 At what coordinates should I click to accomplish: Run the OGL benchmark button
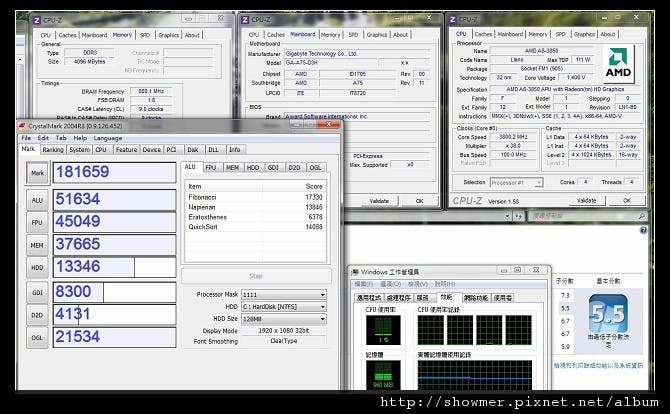36,337
